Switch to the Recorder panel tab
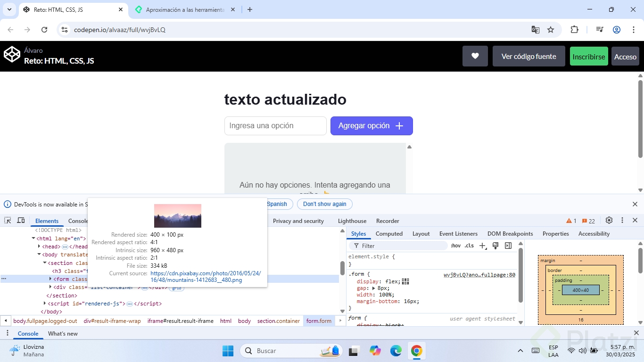Viewport: 644px width, 362px height. 388,221
